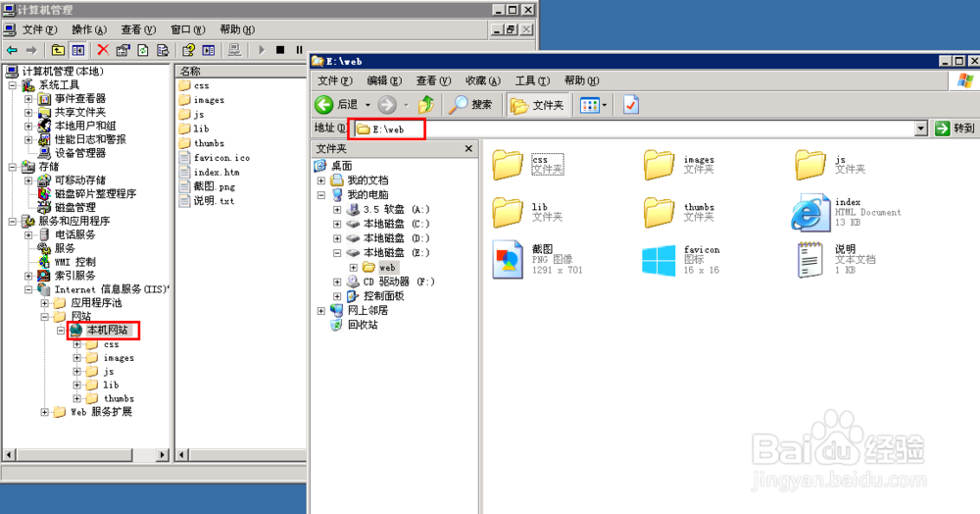Click the Up folder icon in Explorer toolbar
This screenshot has width=980, height=514.
click(x=427, y=104)
